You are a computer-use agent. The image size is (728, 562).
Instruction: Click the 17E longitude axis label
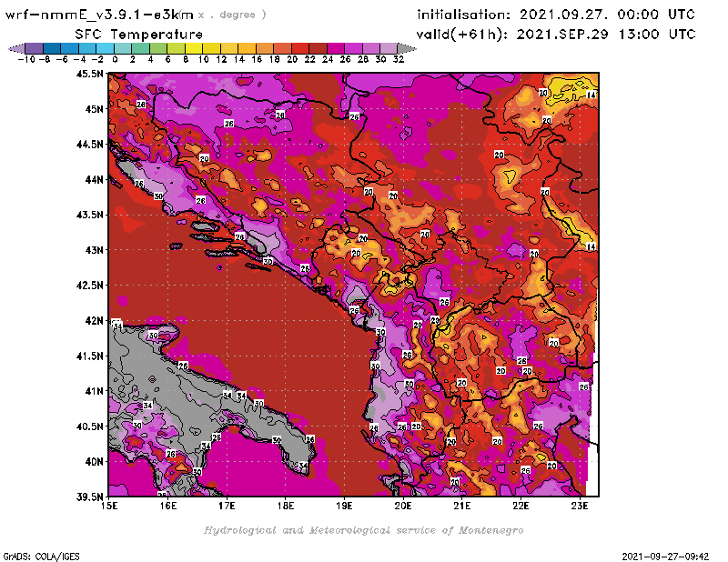tap(227, 506)
